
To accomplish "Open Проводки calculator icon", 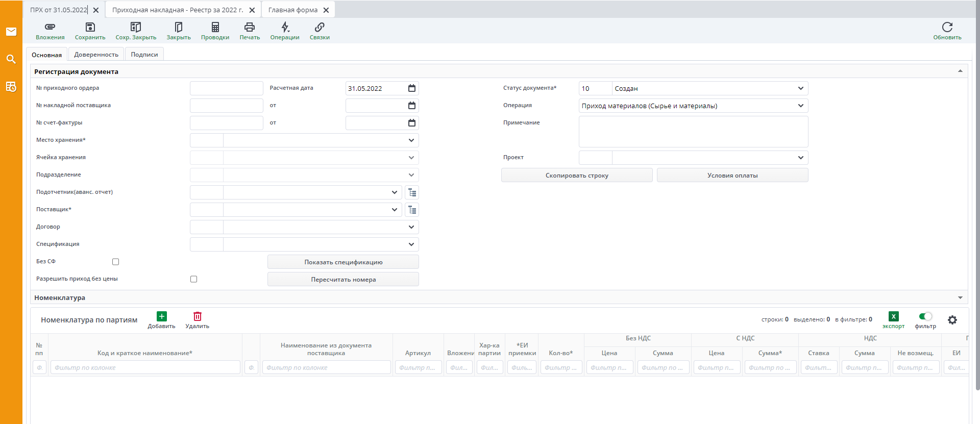I will pos(215,27).
